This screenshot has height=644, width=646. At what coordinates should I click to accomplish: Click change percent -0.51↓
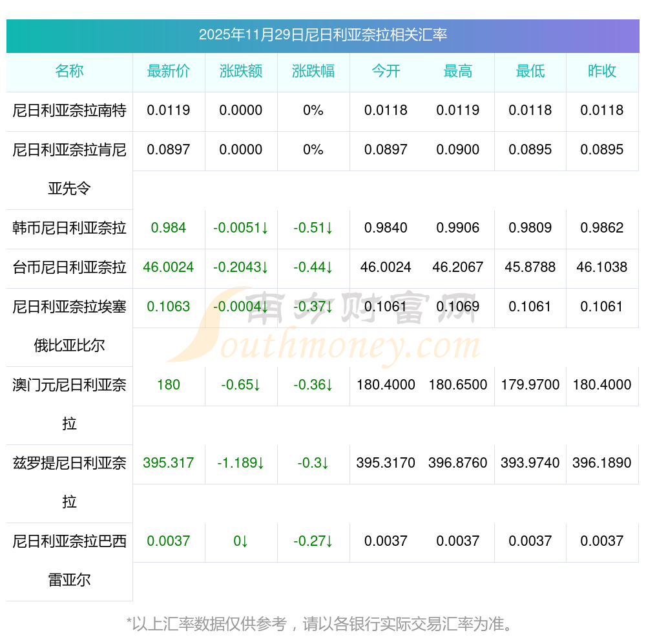click(x=313, y=228)
